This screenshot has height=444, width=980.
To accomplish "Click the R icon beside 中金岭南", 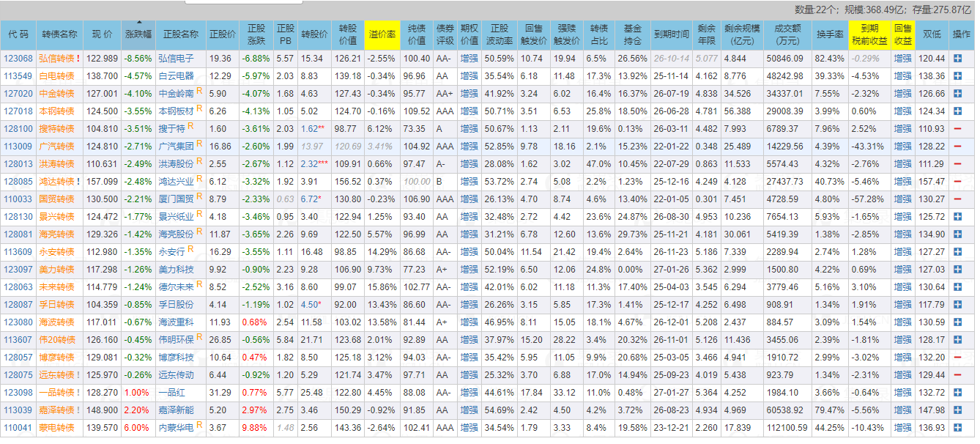I will [x=199, y=92].
